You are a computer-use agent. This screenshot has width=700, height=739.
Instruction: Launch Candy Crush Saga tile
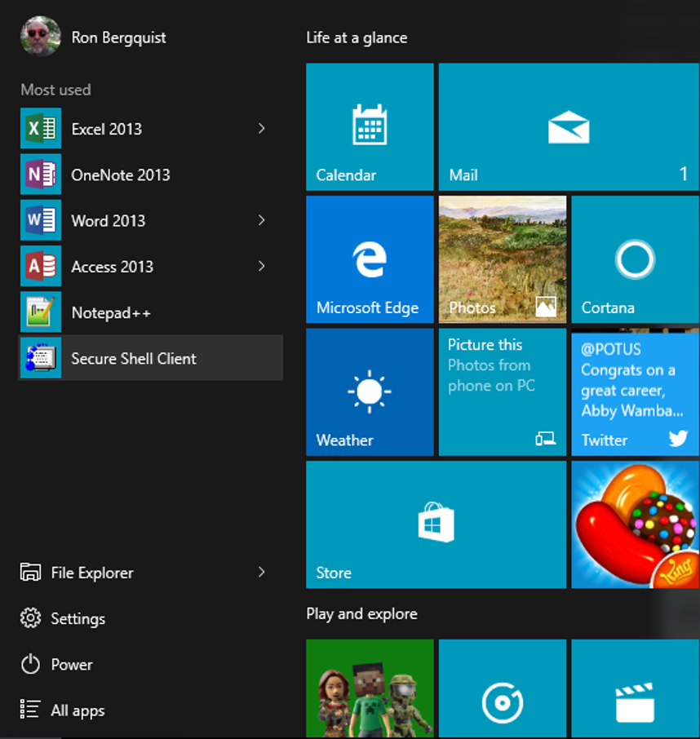635,524
